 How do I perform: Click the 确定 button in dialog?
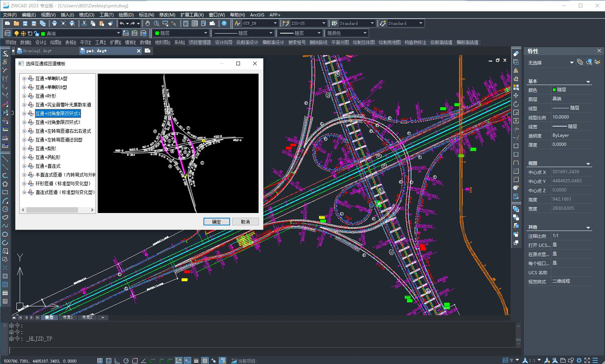pyautogui.click(x=217, y=222)
